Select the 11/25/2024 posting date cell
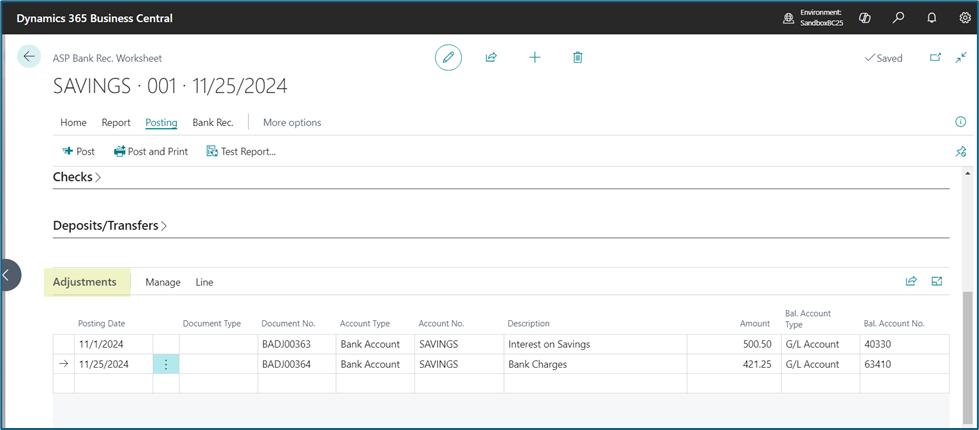 (x=114, y=364)
